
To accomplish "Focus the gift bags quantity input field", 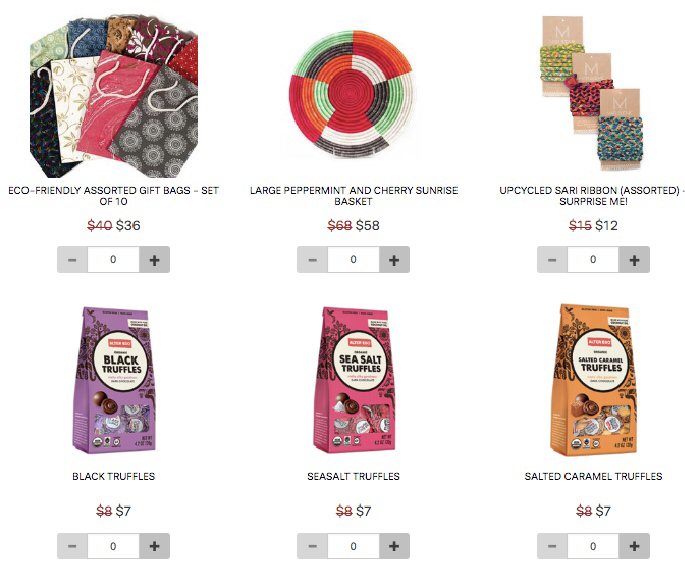I will point(114,260).
